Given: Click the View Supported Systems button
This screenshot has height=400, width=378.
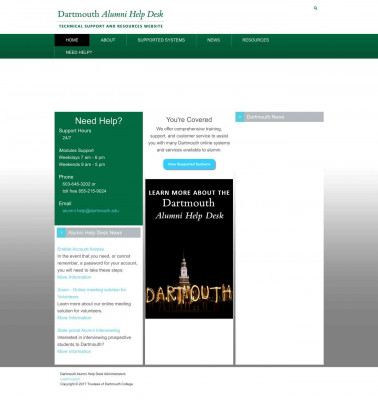Looking at the screenshot, I should click(189, 164).
